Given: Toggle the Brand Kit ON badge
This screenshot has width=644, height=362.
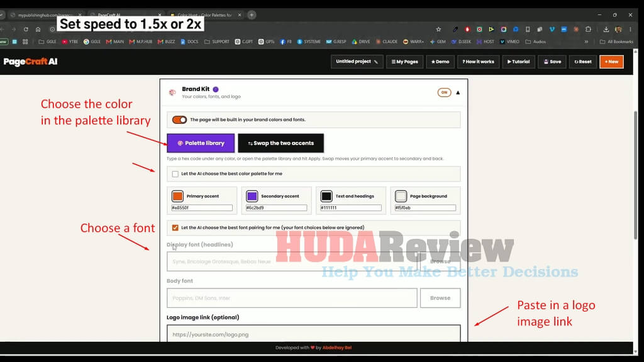Looking at the screenshot, I should [x=444, y=92].
